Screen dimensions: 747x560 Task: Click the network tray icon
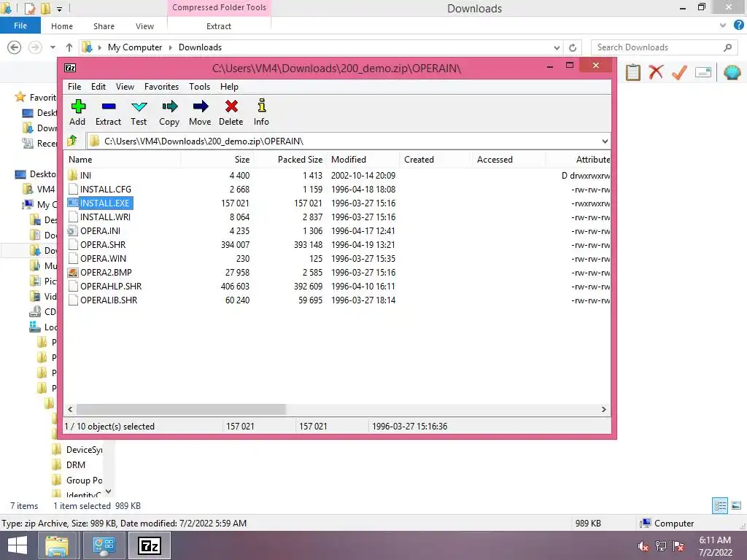[x=661, y=546]
